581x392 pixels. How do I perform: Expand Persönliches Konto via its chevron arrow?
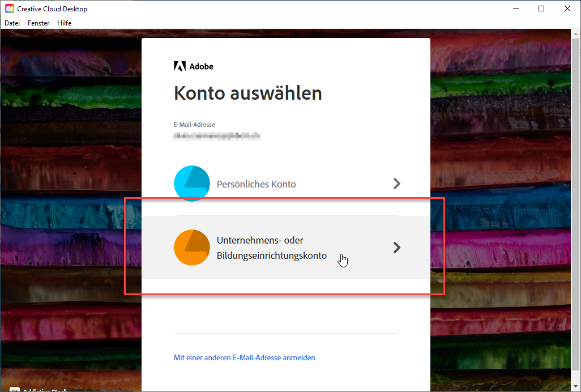[396, 184]
